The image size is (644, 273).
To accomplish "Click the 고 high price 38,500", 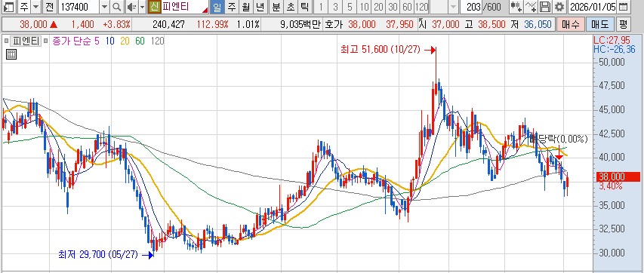I will click(491, 25).
